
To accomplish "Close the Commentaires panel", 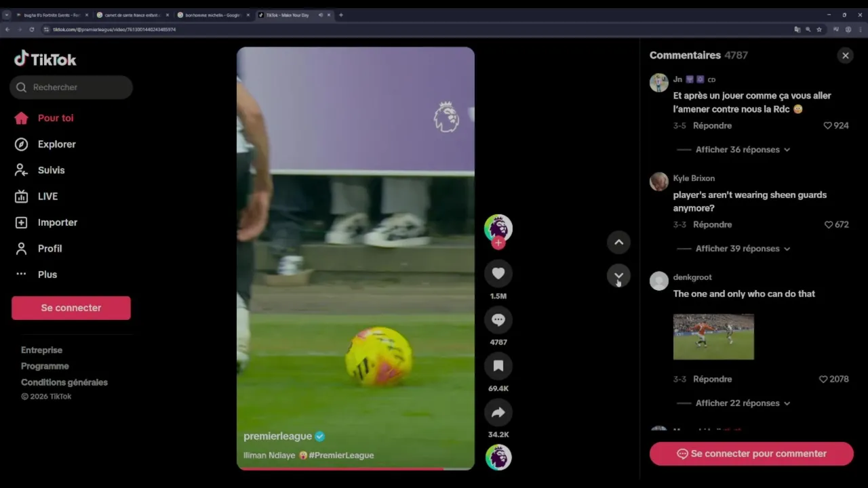I will [x=845, y=56].
